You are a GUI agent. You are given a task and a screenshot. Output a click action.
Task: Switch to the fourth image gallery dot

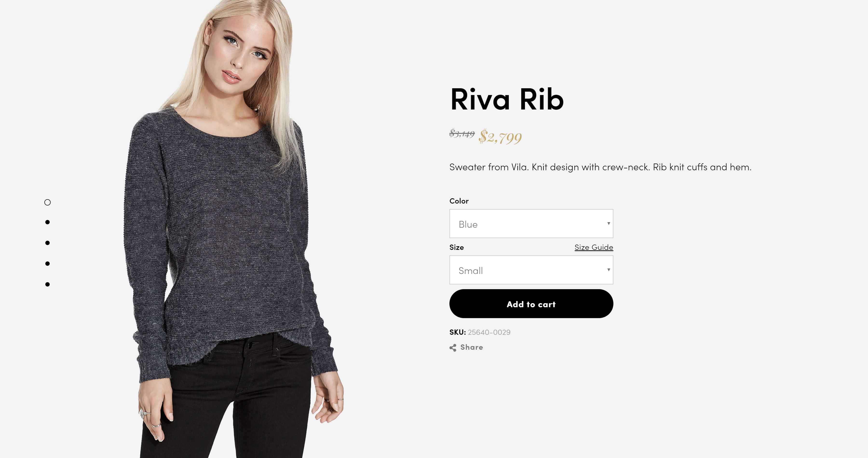point(47,264)
